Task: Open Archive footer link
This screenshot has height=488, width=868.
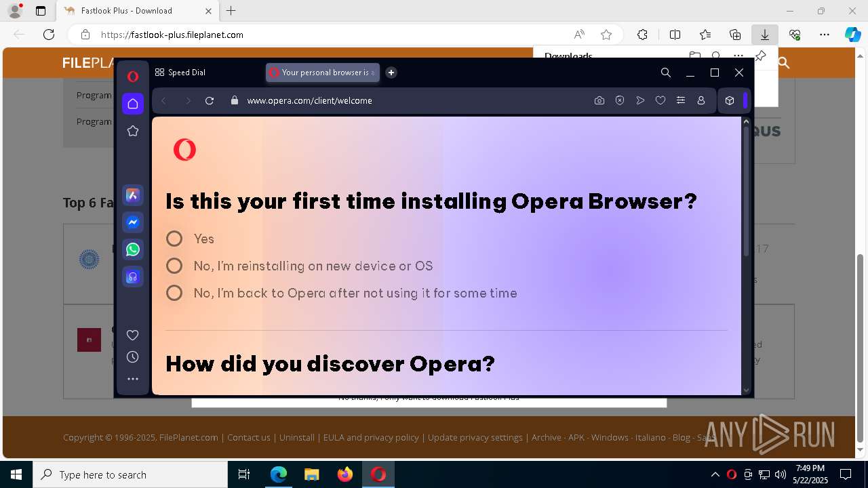Action: (546, 437)
